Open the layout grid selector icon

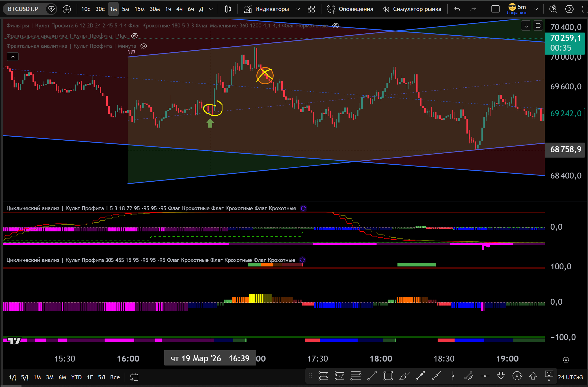point(311,9)
